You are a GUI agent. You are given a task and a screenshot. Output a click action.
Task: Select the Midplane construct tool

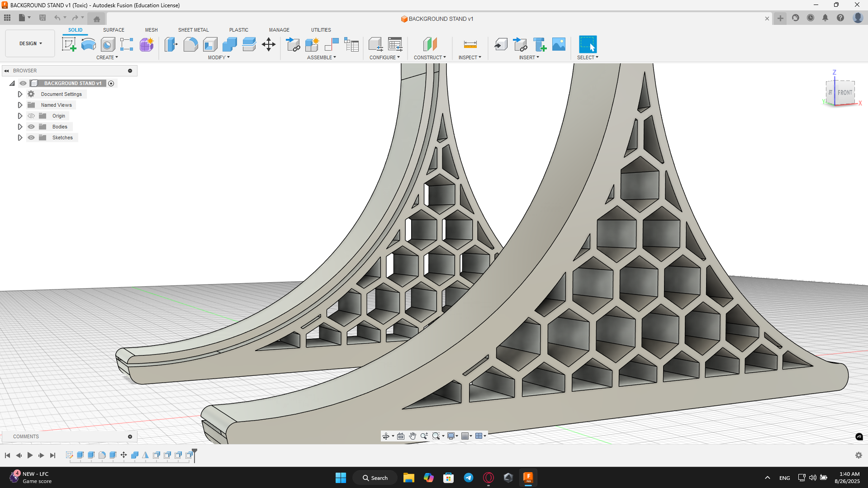(x=430, y=44)
